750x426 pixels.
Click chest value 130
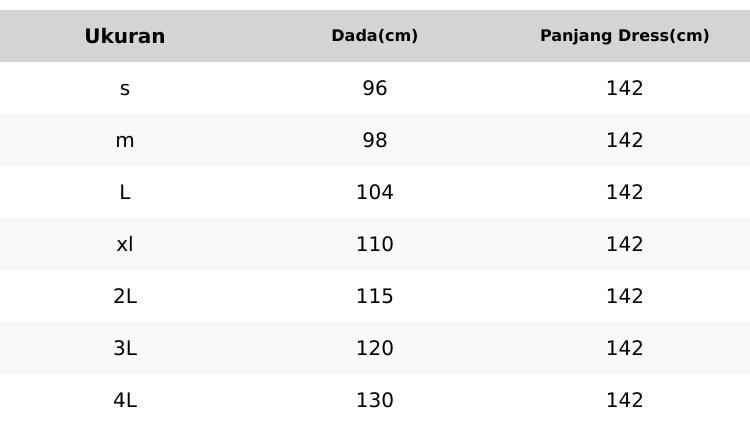[x=375, y=400]
